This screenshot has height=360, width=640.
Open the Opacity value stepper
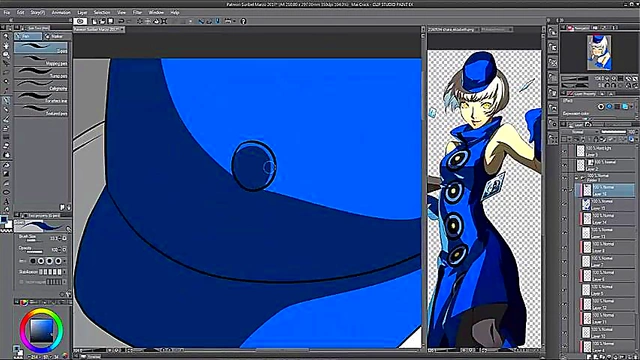pyautogui.click(x=60, y=249)
